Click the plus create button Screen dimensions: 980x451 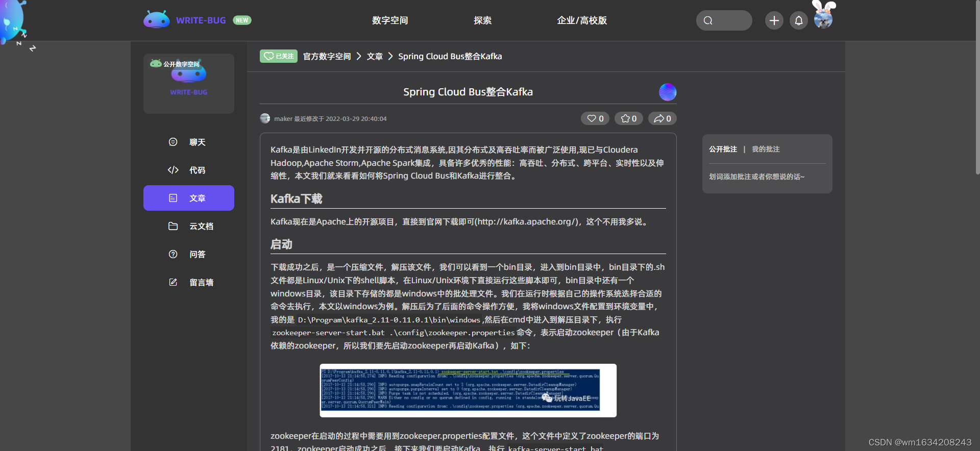pos(774,20)
